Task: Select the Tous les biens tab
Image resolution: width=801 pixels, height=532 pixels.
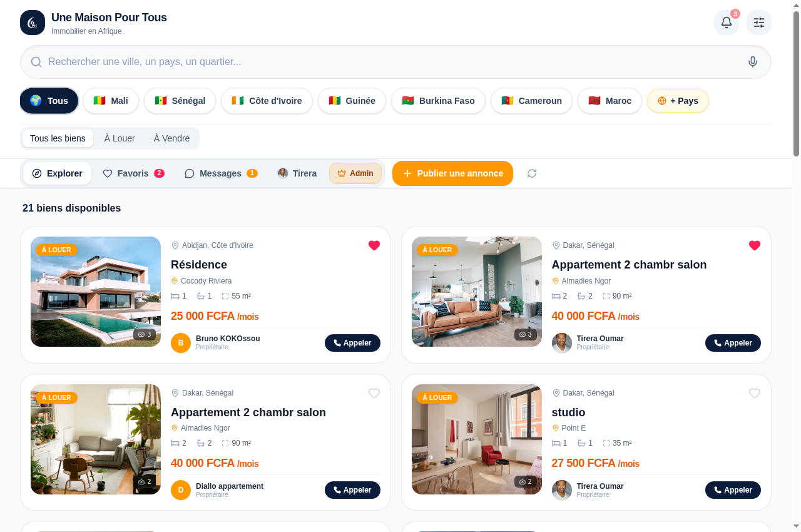Action: coord(58,138)
